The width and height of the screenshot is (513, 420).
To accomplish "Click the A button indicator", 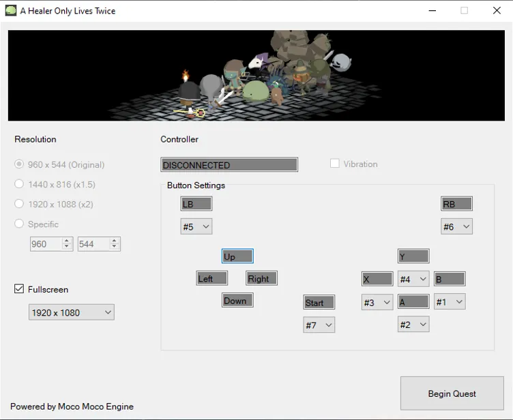I will [413, 301].
